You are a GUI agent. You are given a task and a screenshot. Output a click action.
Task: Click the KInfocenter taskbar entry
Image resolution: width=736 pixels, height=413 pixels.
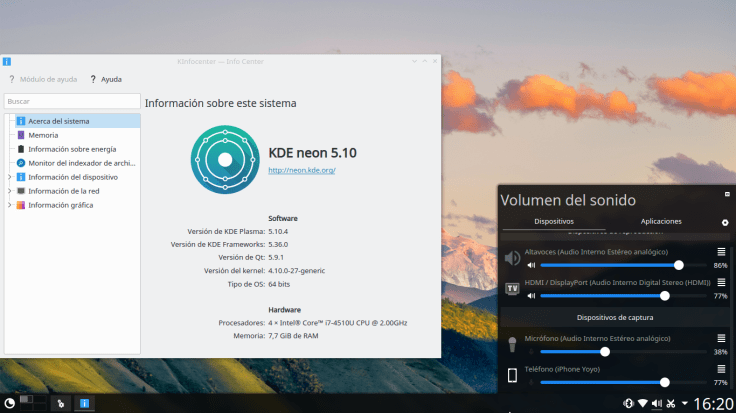pos(85,403)
